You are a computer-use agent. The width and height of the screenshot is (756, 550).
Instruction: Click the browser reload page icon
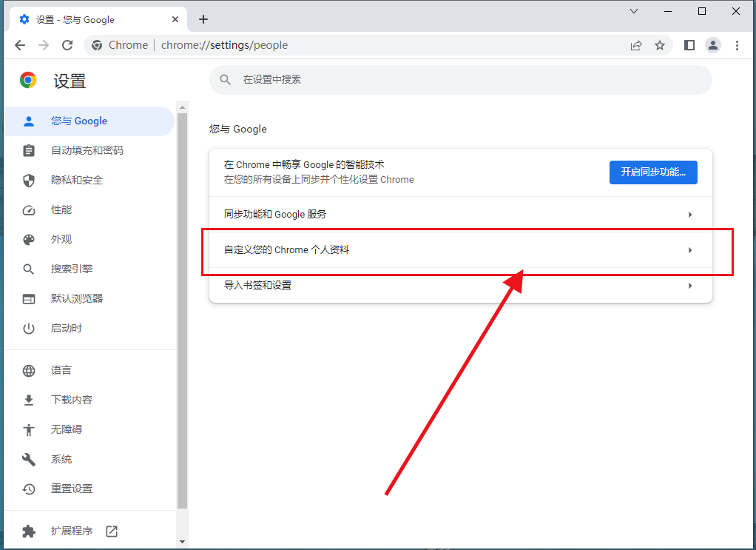[67, 45]
